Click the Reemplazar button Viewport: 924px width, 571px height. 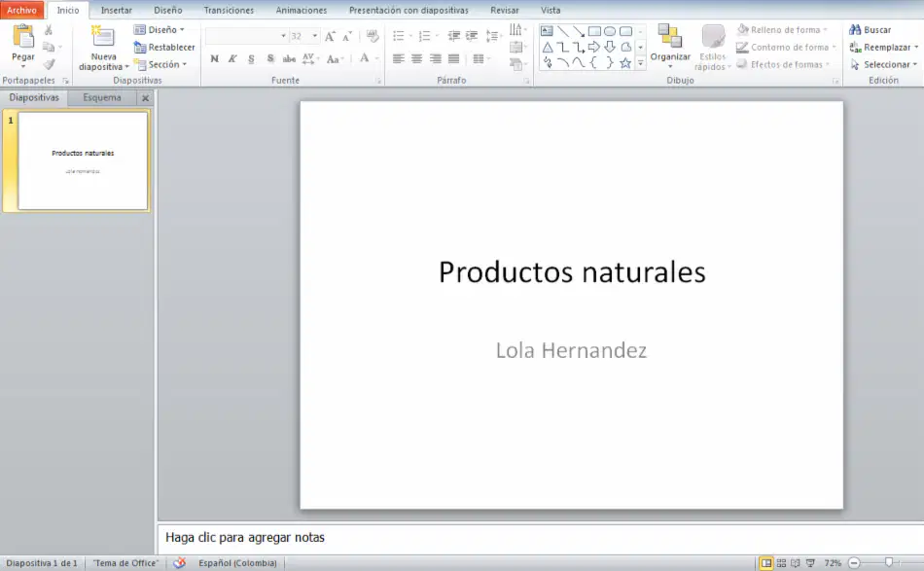click(x=884, y=47)
